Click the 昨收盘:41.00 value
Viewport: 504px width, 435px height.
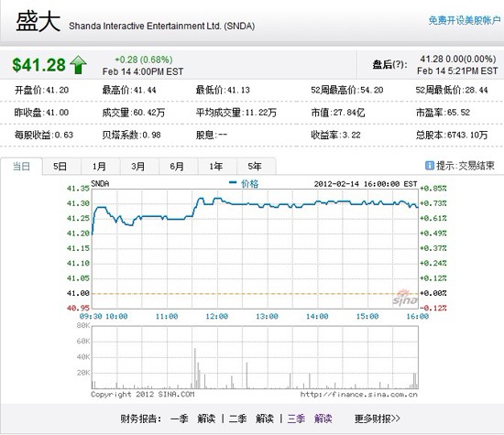click(x=42, y=113)
